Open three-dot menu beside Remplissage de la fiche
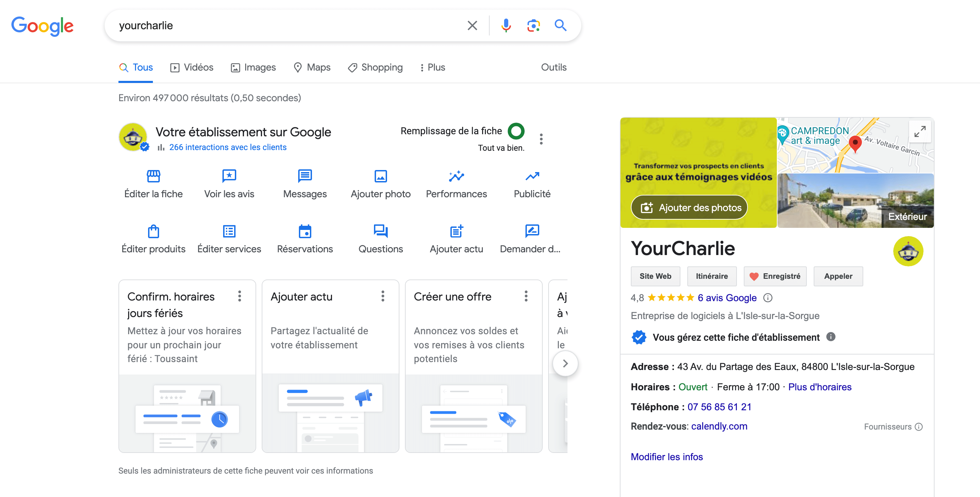This screenshot has height=497, width=980. coord(541,139)
